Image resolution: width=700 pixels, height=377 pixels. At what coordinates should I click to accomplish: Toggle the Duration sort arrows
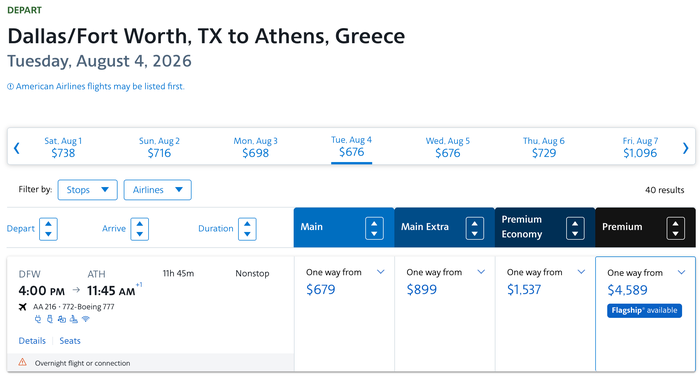coord(247,229)
